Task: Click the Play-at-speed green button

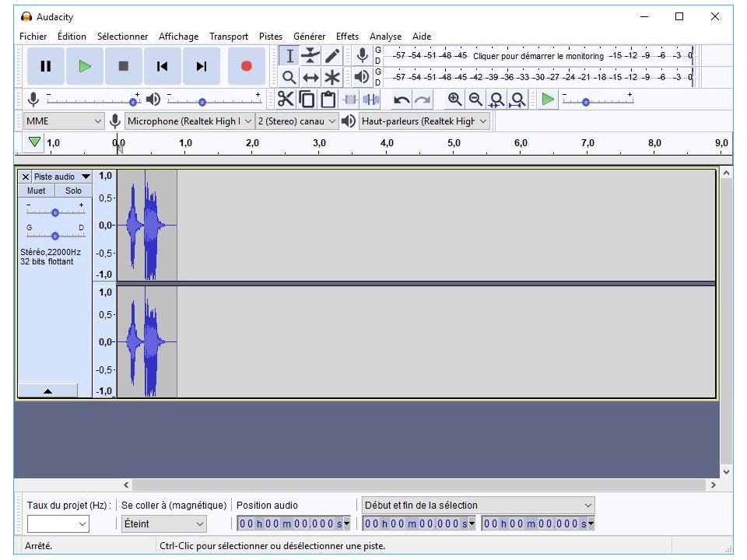Action: coord(548,99)
